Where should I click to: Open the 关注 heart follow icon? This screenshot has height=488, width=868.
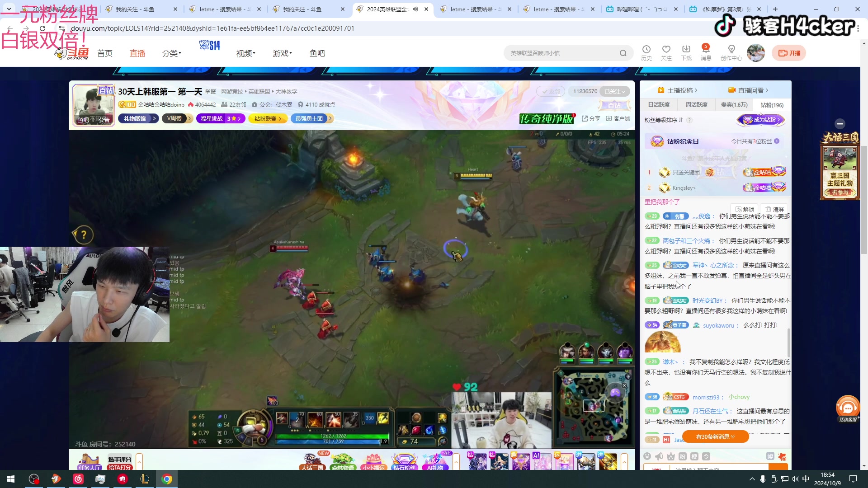666,53
